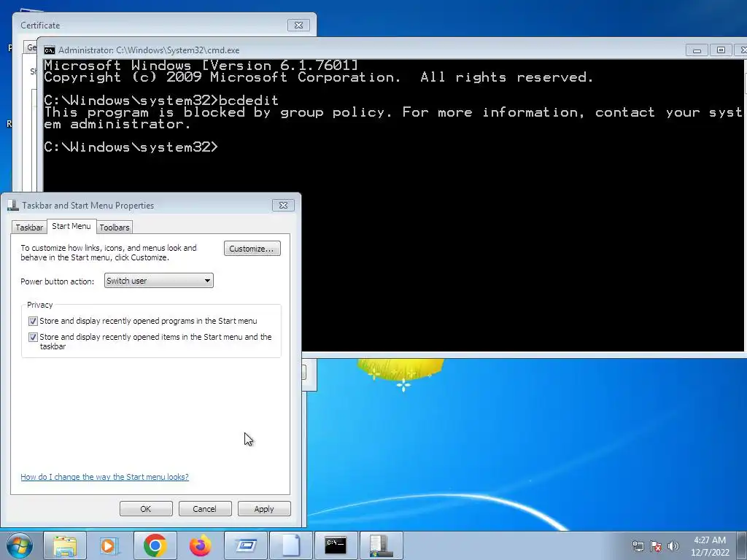This screenshot has height=560, width=747.
Task: Toggle storing recently opened items checkbox
Action: click(33, 337)
